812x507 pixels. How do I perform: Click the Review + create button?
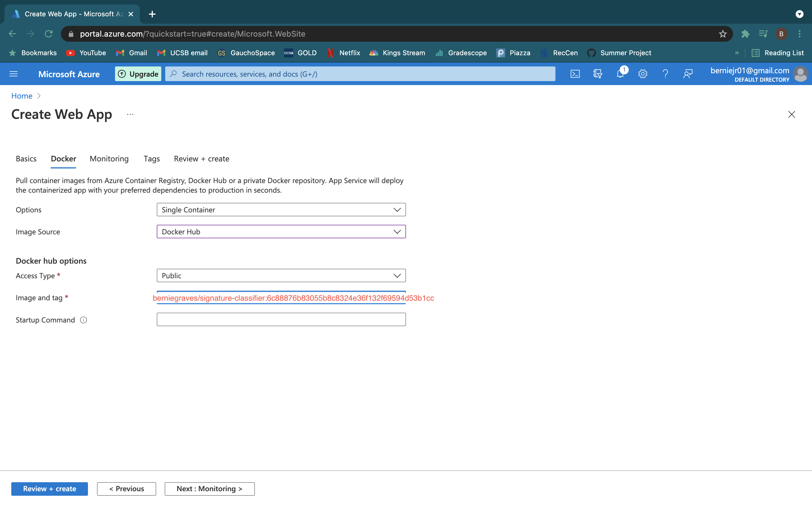49,489
